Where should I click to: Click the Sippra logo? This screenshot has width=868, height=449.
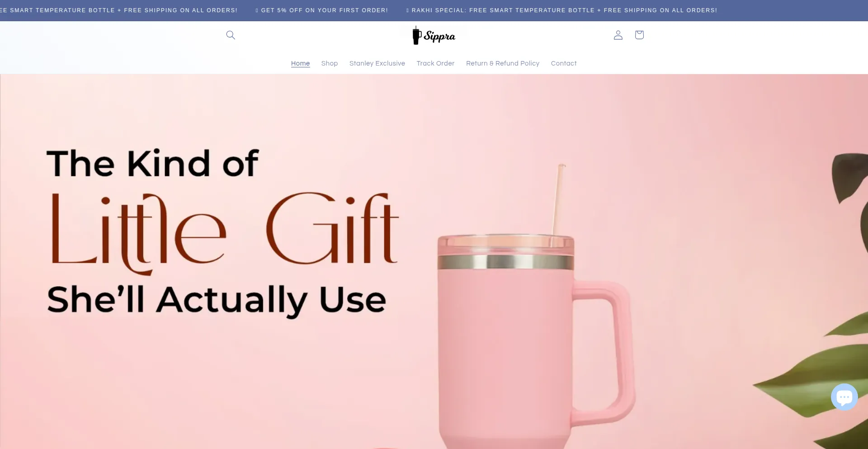434,35
